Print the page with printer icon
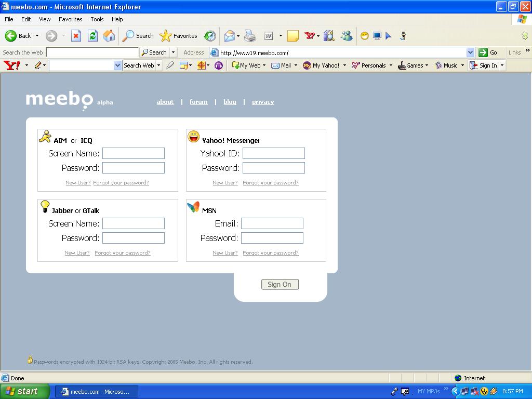This screenshot has height=399, width=532. point(250,36)
